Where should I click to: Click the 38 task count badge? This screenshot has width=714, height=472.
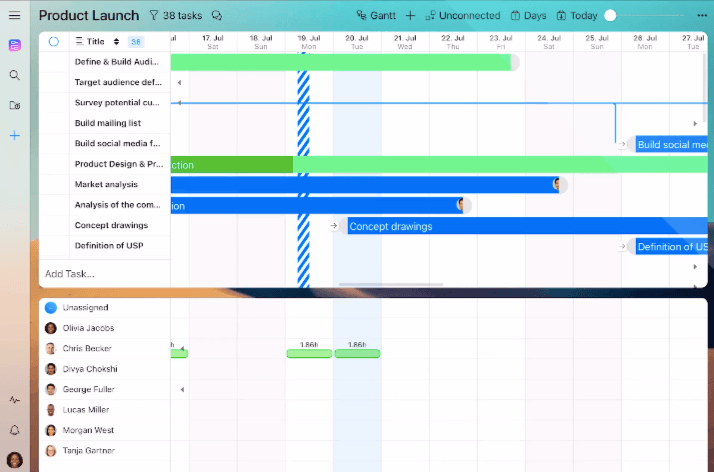pos(136,42)
